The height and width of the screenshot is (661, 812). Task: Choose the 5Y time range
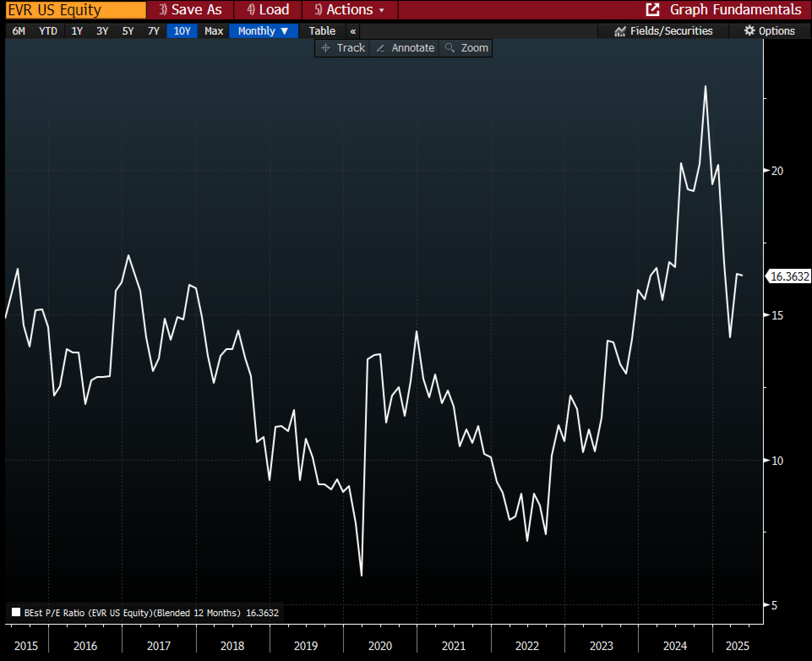[128, 31]
